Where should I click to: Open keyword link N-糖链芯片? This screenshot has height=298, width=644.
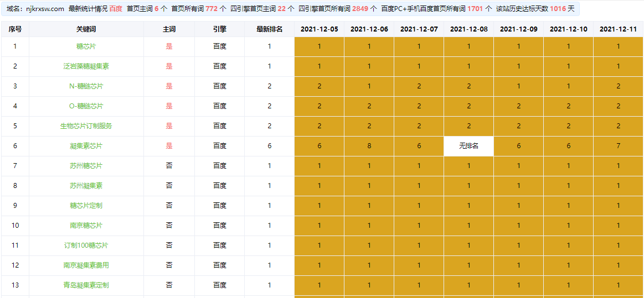point(86,86)
